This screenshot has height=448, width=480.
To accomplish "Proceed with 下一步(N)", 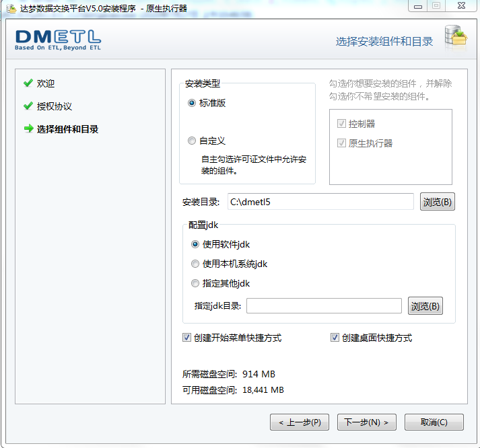I will [x=367, y=422].
